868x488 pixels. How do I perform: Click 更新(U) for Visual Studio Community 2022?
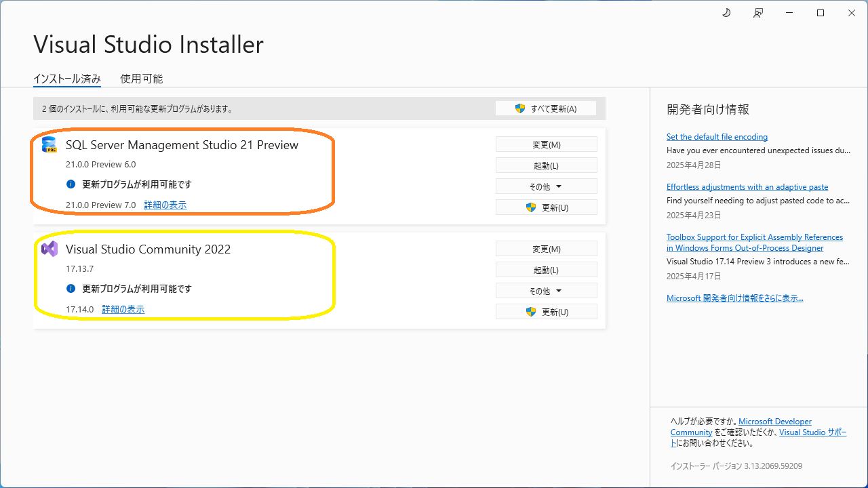tap(547, 312)
